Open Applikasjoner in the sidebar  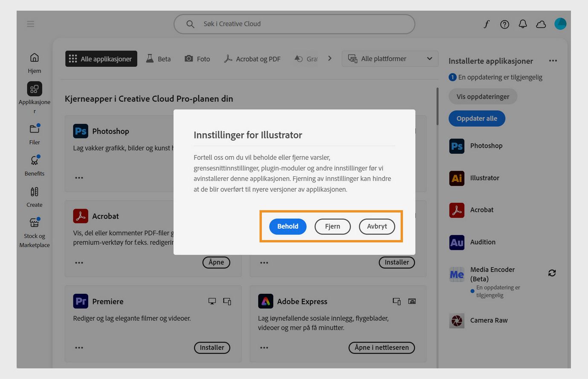(35, 98)
